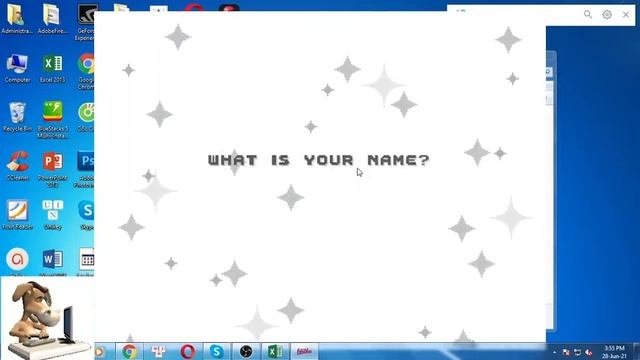Open the calendar-style desktop icon beside Word
Image resolution: width=640 pixels, height=360 pixels.
click(x=87, y=260)
